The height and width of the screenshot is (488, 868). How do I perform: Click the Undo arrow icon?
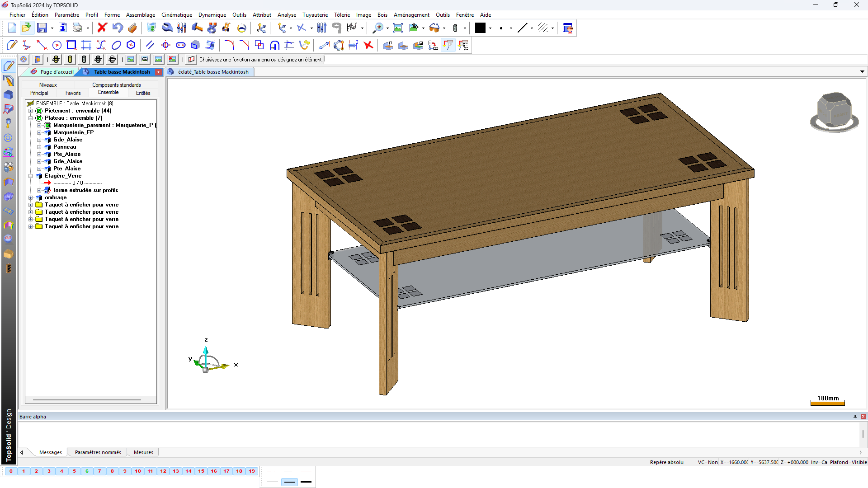(x=118, y=28)
